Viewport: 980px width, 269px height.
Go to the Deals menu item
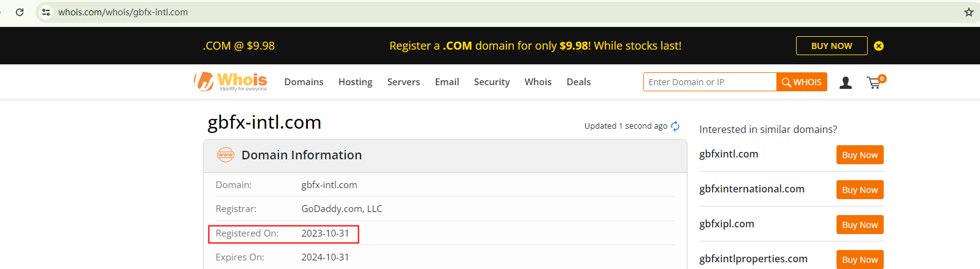click(x=578, y=82)
